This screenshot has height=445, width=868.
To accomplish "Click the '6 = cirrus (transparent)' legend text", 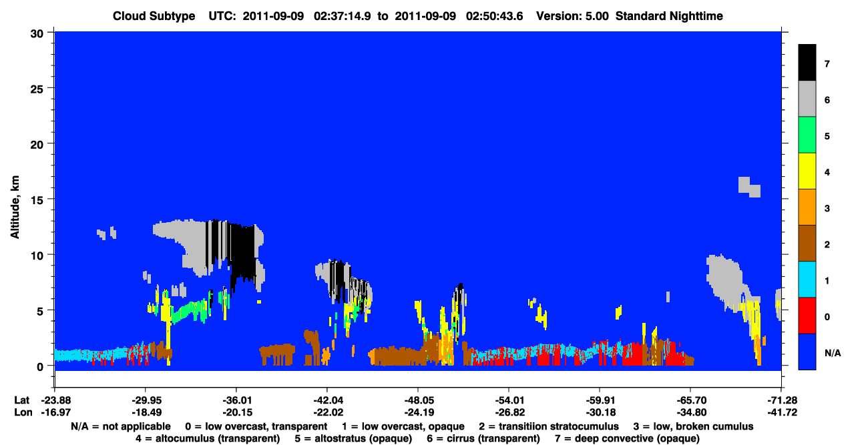I will (x=483, y=438).
